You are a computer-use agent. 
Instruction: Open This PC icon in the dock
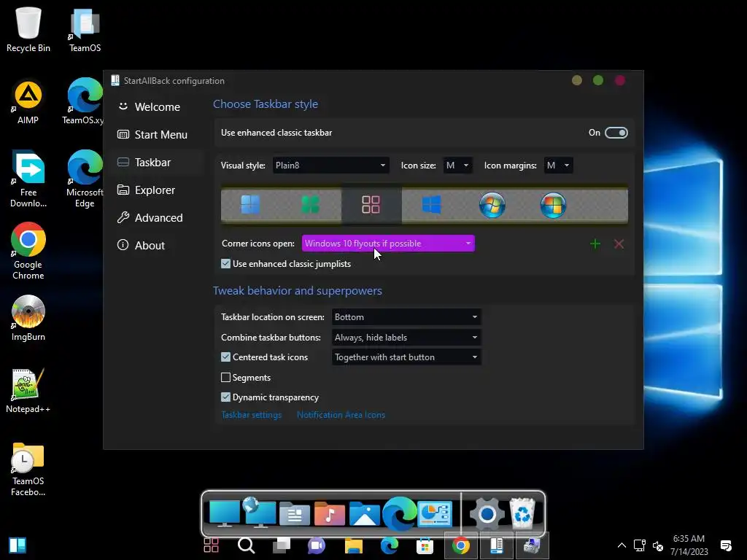pos(225,513)
